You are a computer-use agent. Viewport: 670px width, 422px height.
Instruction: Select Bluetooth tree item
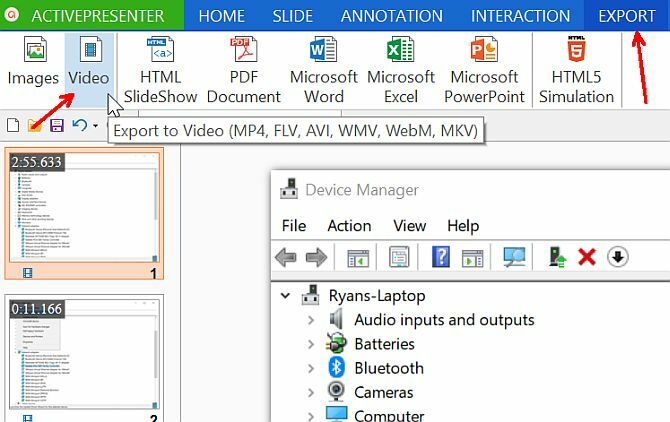coord(389,368)
